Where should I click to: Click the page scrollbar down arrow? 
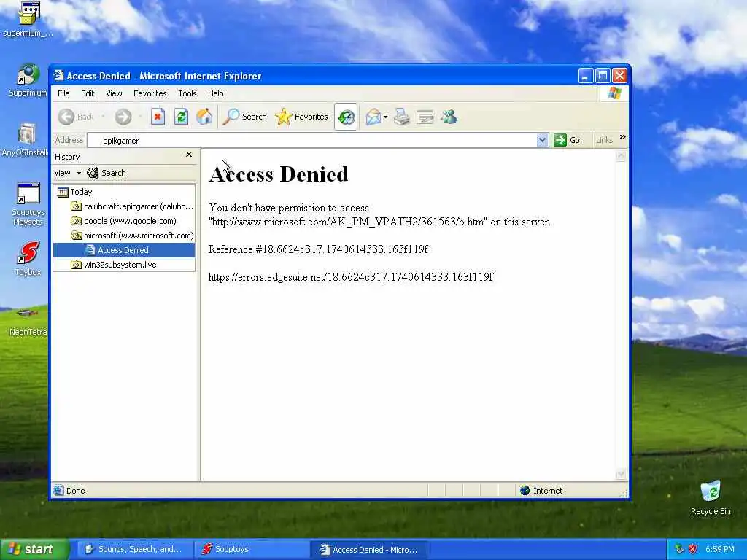(621, 474)
